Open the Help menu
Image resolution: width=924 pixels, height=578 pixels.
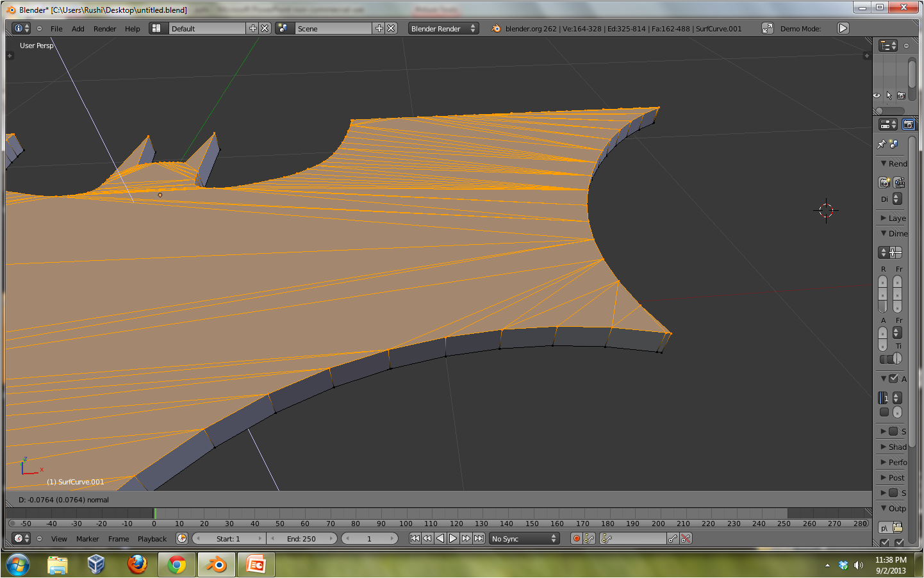[x=133, y=29]
